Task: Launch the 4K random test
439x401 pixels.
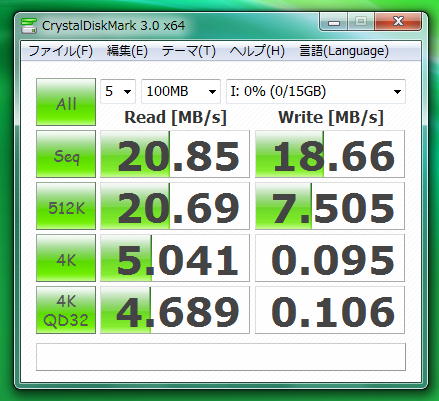Action: (66, 258)
